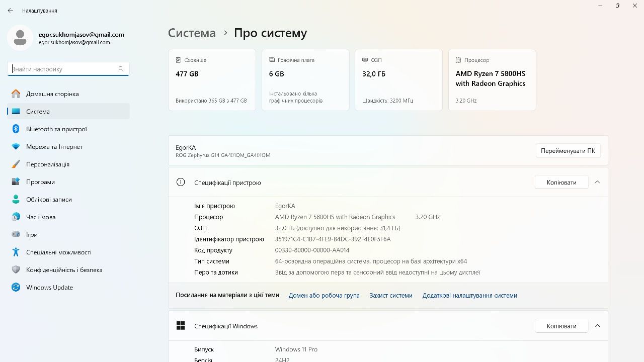Open Час і мова settings
This screenshot has height=362, width=644.
tap(68, 217)
